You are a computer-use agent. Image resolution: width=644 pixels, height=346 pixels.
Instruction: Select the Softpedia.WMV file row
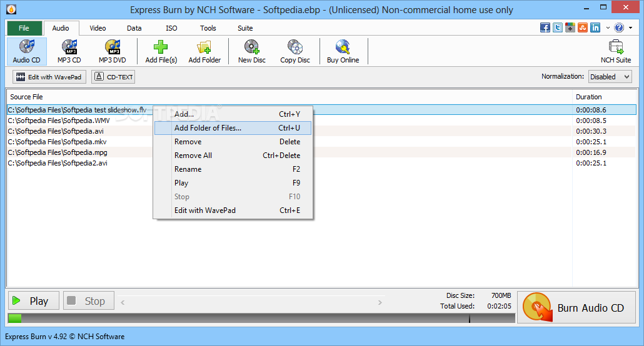(321, 121)
